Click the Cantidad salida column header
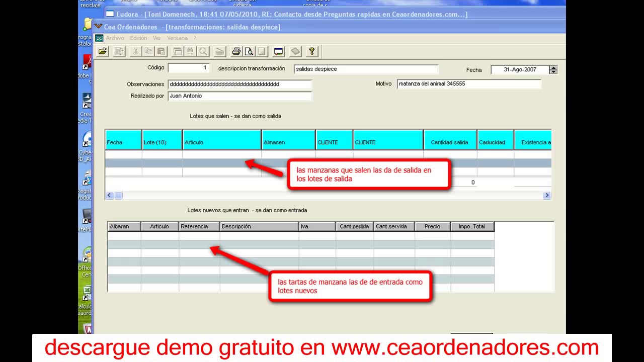 tap(450, 140)
